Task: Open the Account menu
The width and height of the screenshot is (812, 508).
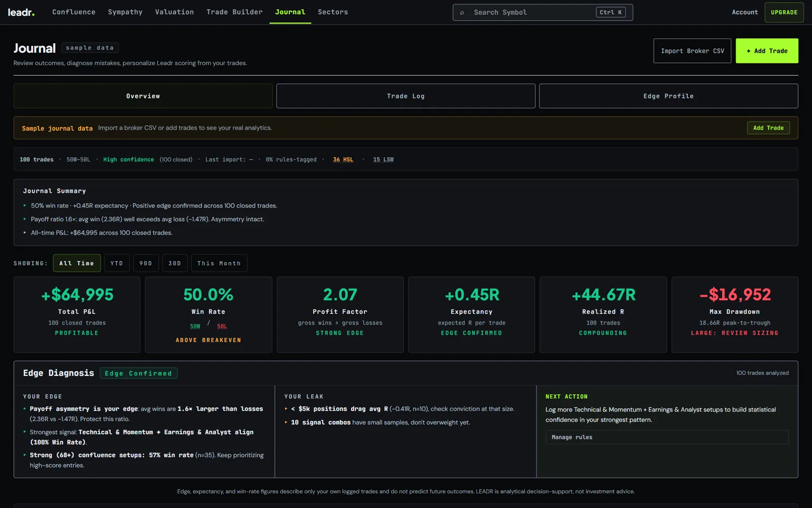Action: click(x=745, y=12)
